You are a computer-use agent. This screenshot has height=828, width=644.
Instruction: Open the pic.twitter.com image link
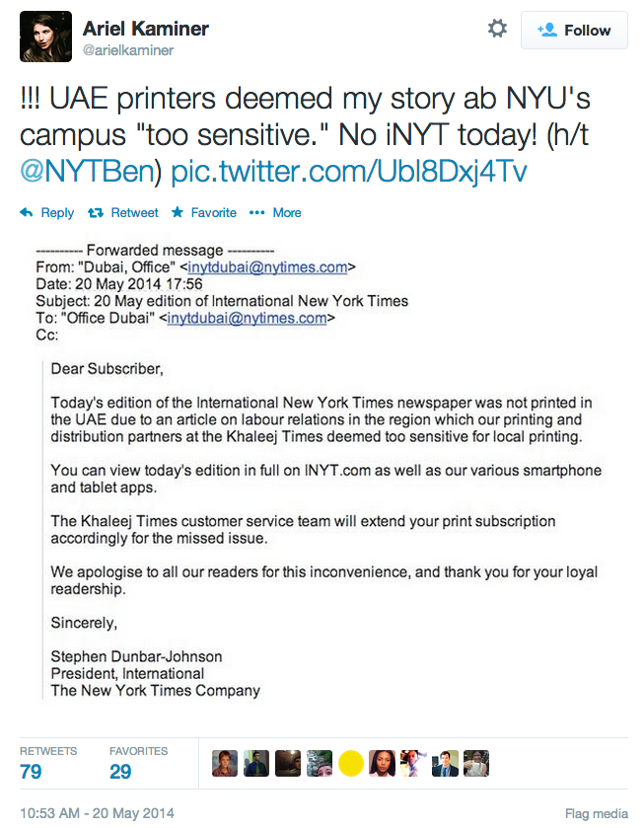click(x=349, y=172)
